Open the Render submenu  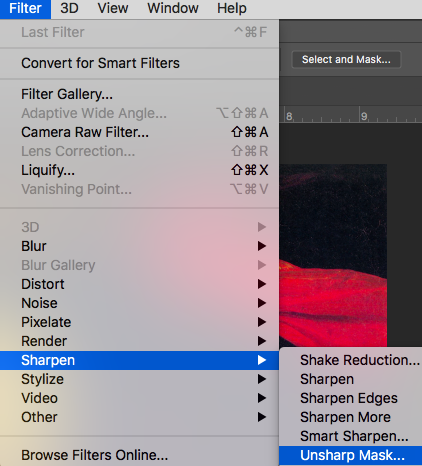(x=139, y=341)
